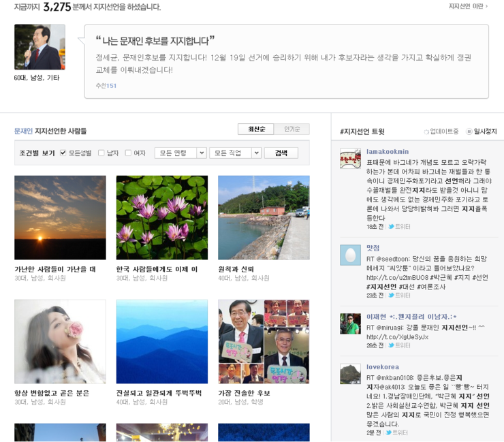Open the sunset photo card
The image size is (504, 442).
point(60,218)
